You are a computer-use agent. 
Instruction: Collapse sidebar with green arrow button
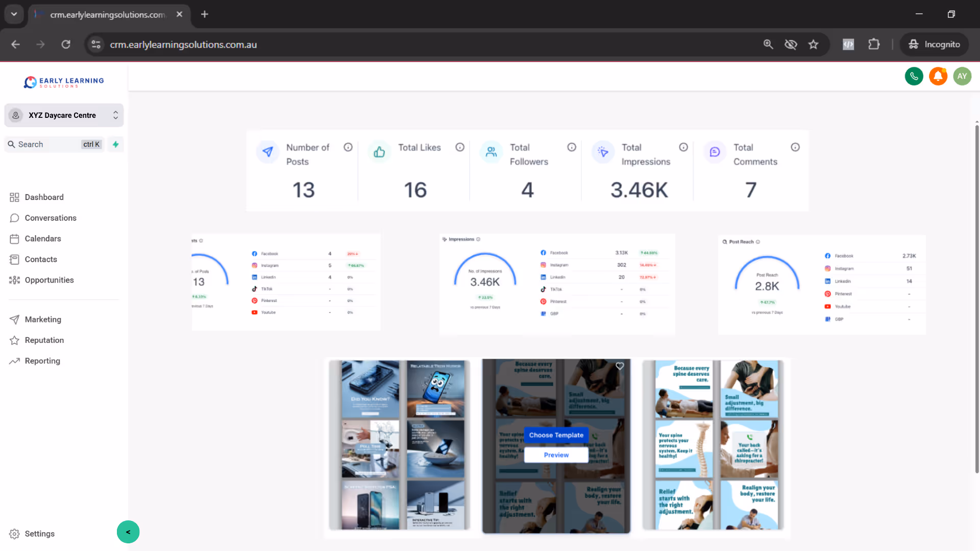pos(128,532)
